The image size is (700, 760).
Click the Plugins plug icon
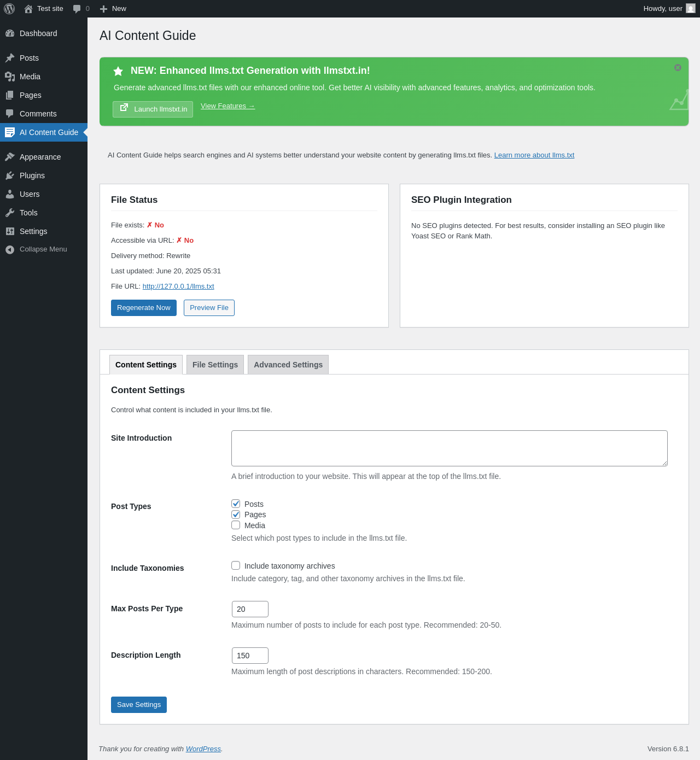10,176
